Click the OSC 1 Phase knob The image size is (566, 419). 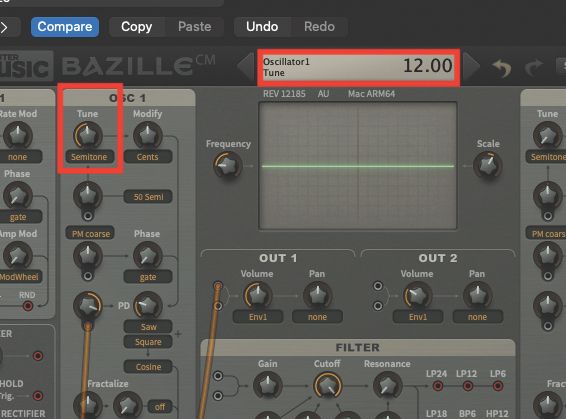pos(148,255)
